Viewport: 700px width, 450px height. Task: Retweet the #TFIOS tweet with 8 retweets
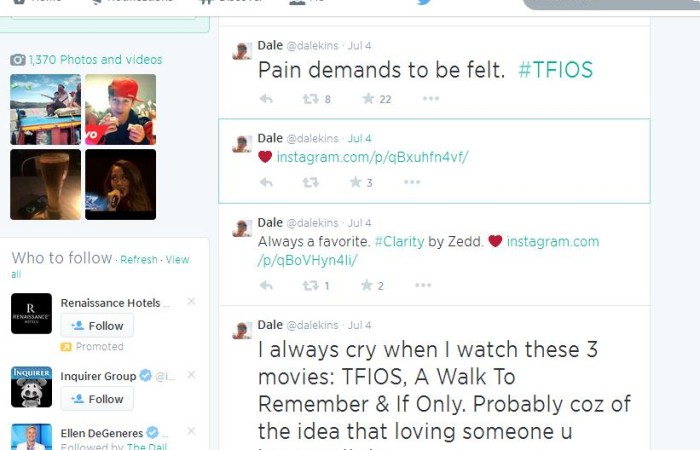pyautogui.click(x=311, y=99)
